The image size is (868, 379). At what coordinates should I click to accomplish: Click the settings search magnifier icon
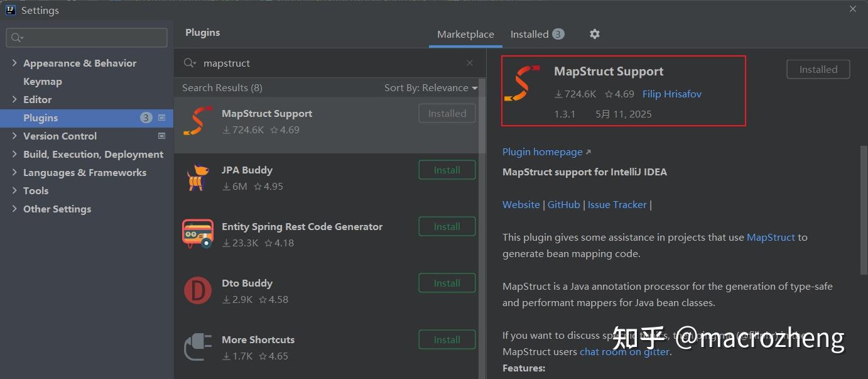pyautogui.click(x=17, y=38)
